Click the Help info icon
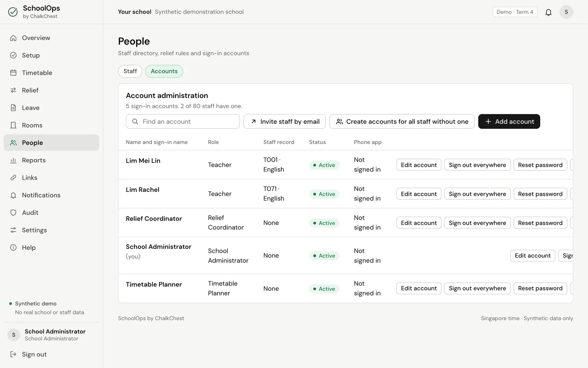This screenshot has width=588, height=368. (14, 248)
